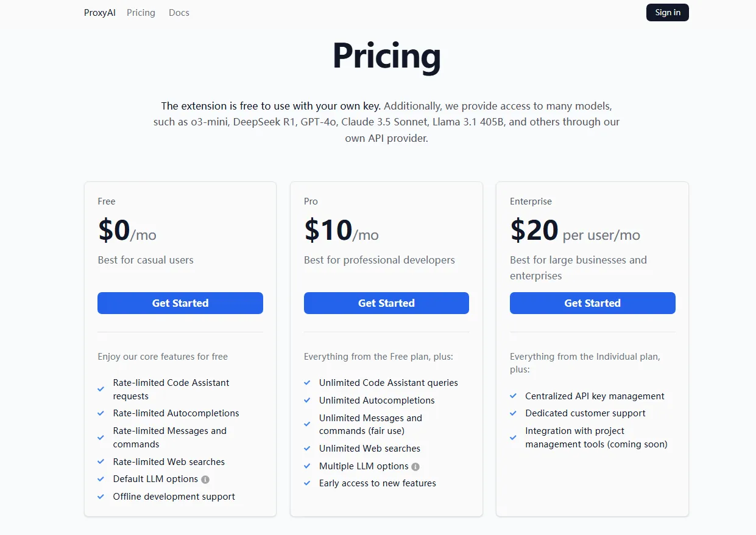
Task: Click checkmark next to Offline development support
Action: tap(101, 497)
